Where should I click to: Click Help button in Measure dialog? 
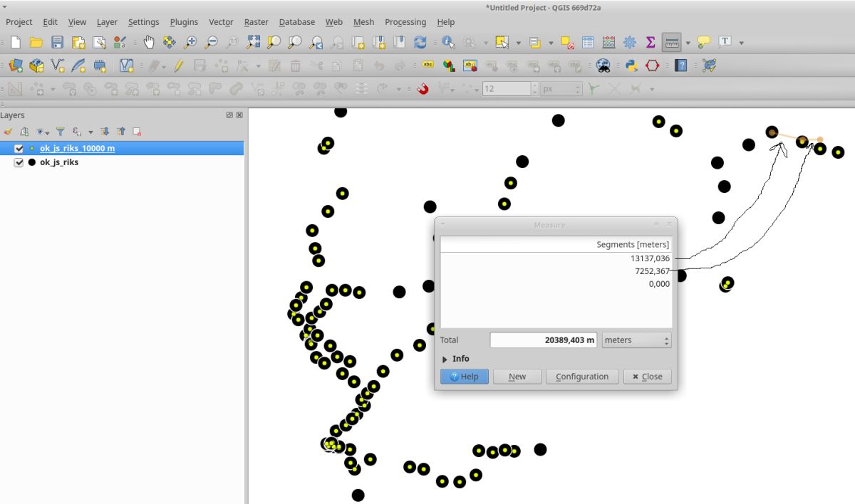coord(465,377)
